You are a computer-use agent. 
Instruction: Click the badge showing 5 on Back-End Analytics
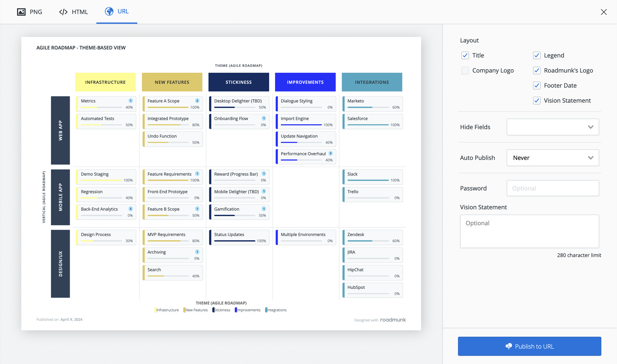coord(130,208)
